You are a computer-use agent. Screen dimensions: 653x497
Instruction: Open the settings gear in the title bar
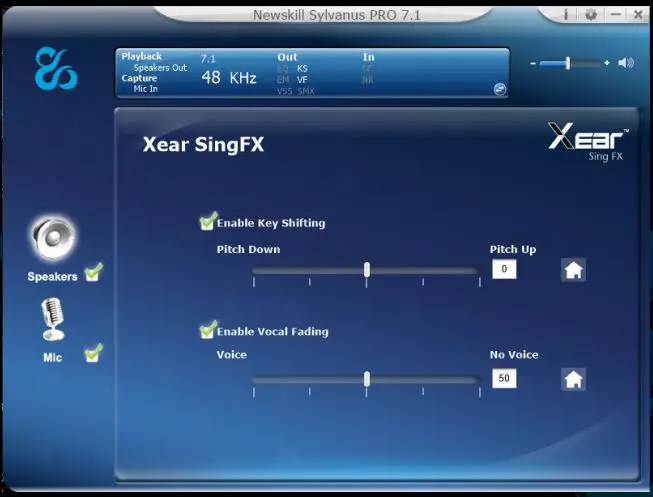pyautogui.click(x=590, y=15)
